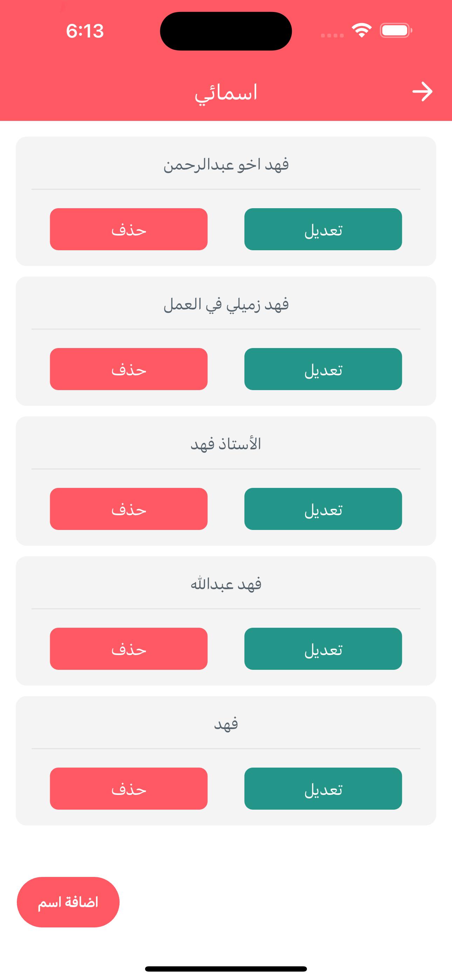Image resolution: width=452 pixels, height=980 pixels.
Task: Tap the name label الأستاذ فهد
Action: (x=226, y=444)
